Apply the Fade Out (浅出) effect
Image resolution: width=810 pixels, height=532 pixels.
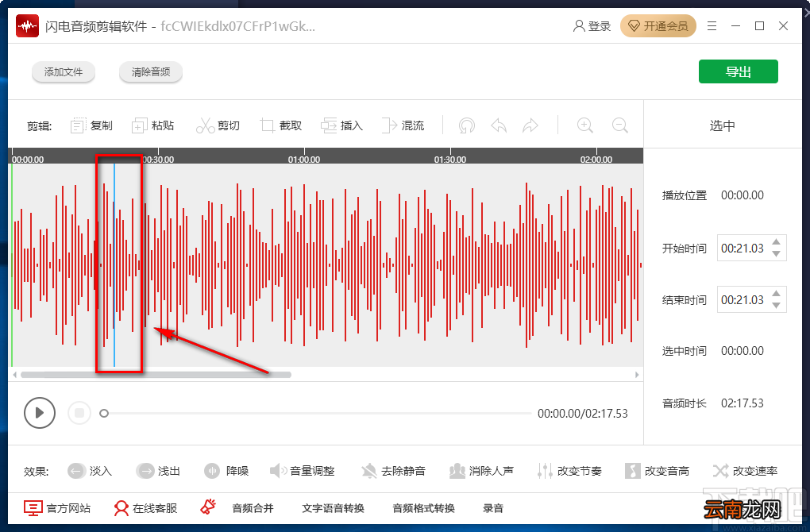158,471
